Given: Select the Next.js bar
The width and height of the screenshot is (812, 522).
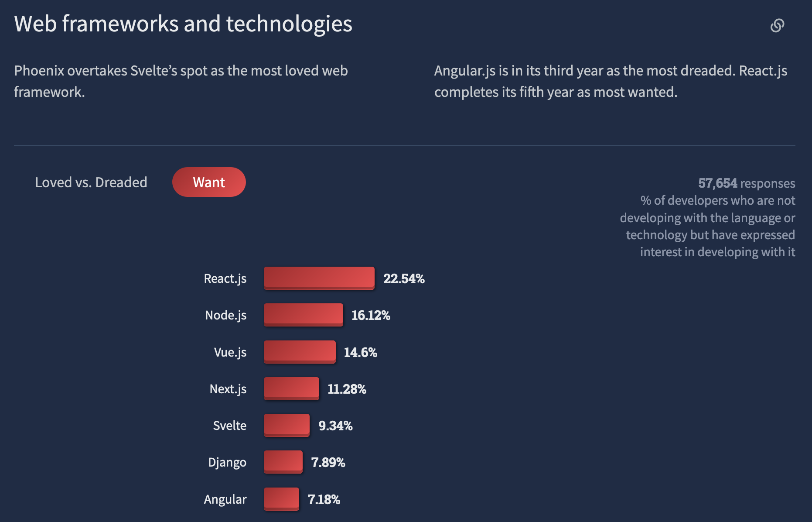Looking at the screenshot, I should [x=291, y=388].
